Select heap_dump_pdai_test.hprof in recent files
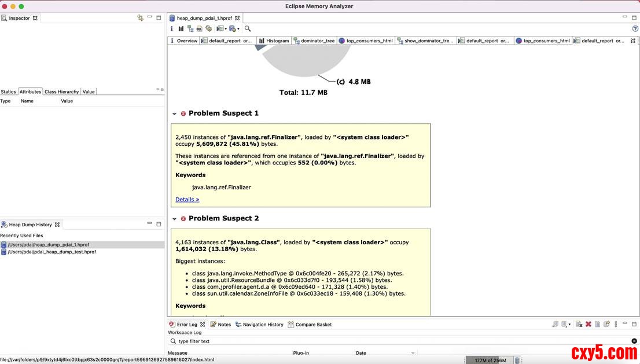The height and width of the screenshot is (364, 640). (52, 252)
